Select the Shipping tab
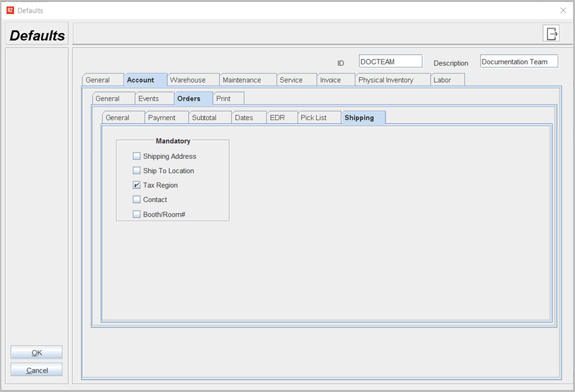The image size is (575, 392). tap(364, 117)
